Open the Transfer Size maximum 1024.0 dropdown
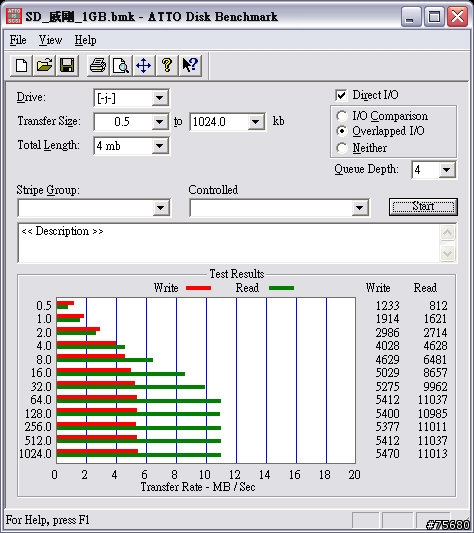The image size is (474, 533). (x=256, y=122)
